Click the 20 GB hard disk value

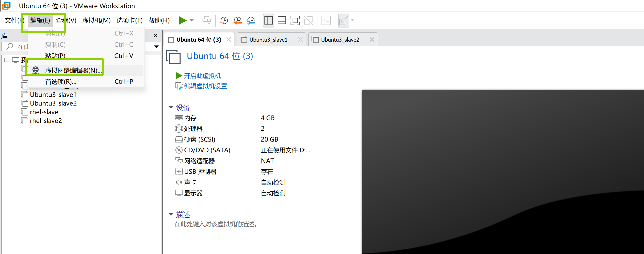click(x=269, y=139)
